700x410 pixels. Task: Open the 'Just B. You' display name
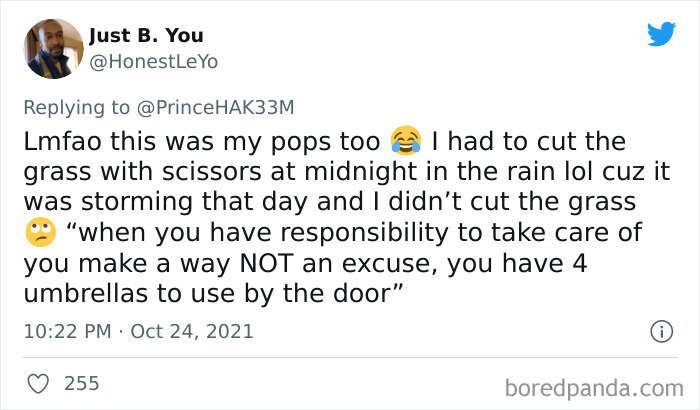point(145,36)
